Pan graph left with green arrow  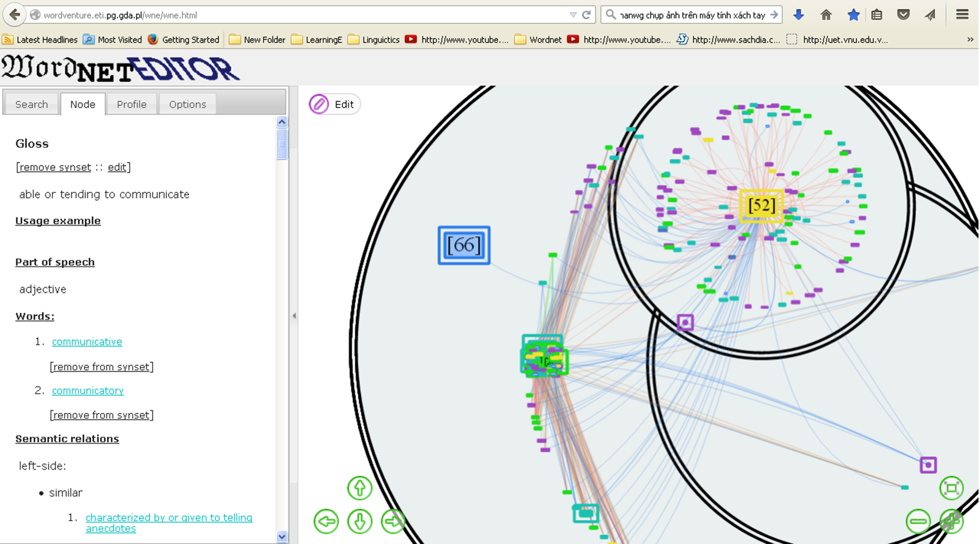326,521
